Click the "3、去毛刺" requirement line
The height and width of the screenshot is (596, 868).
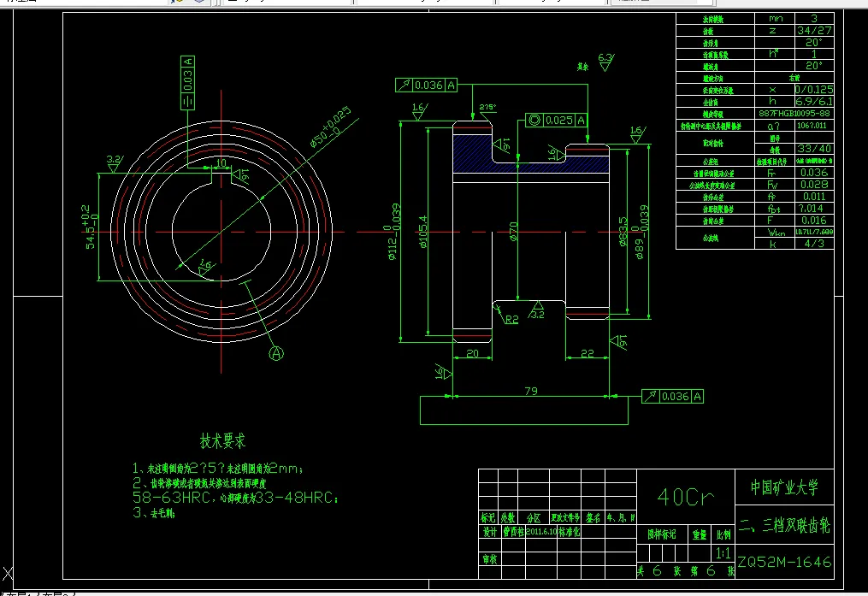click(154, 513)
